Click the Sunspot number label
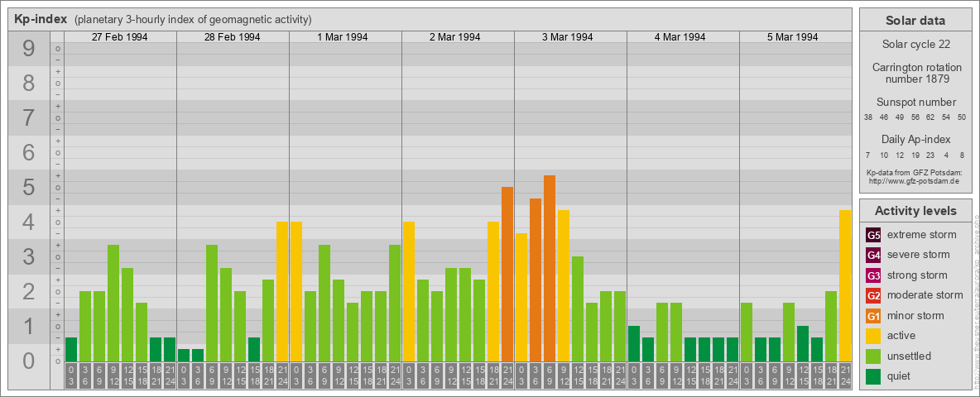This screenshot has width=980, height=397. [915, 103]
